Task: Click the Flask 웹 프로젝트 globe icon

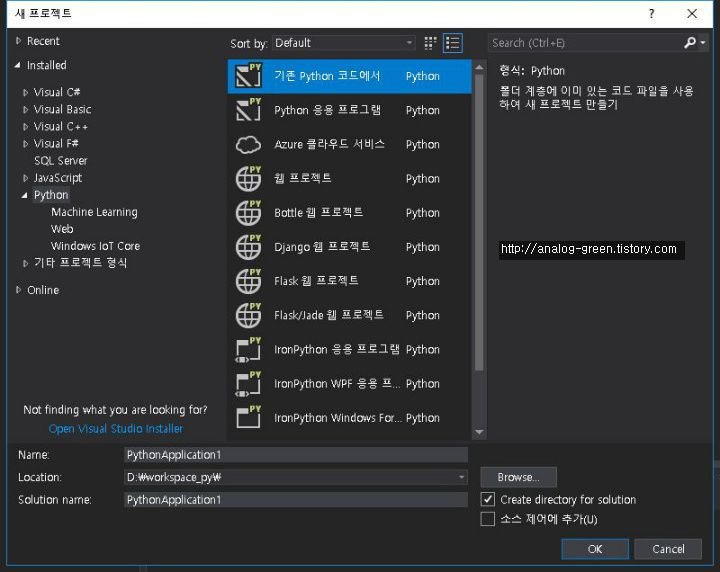Action: pyautogui.click(x=248, y=281)
